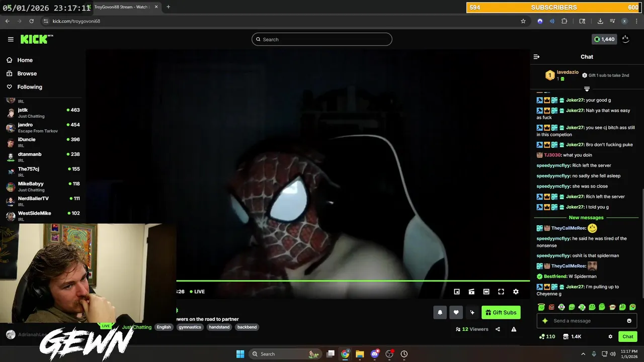Report the stream via the warning triangle
Viewport: 644px width, 362px height.
pos(514,329)
